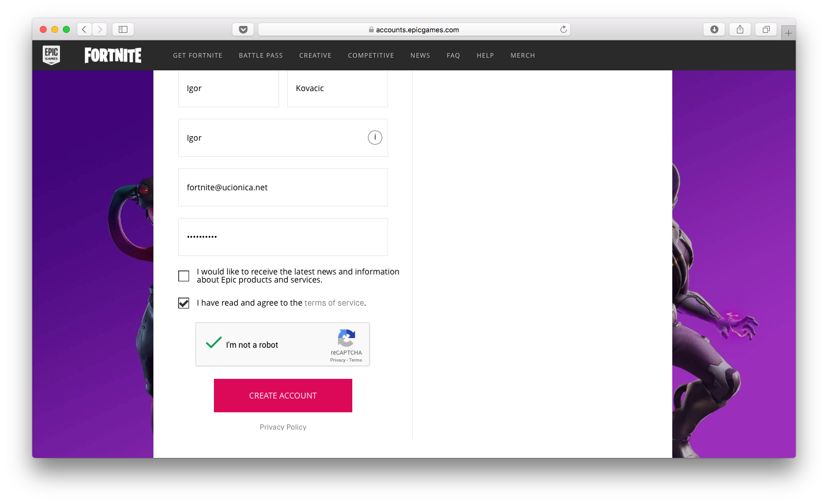Click the Safari share icon

[740, 29]
